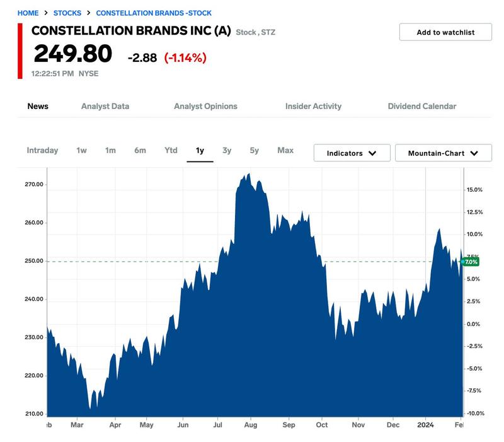Click the -10.0% right-axis label
This screenshot has height=442, width=504.
click(476, 414)
